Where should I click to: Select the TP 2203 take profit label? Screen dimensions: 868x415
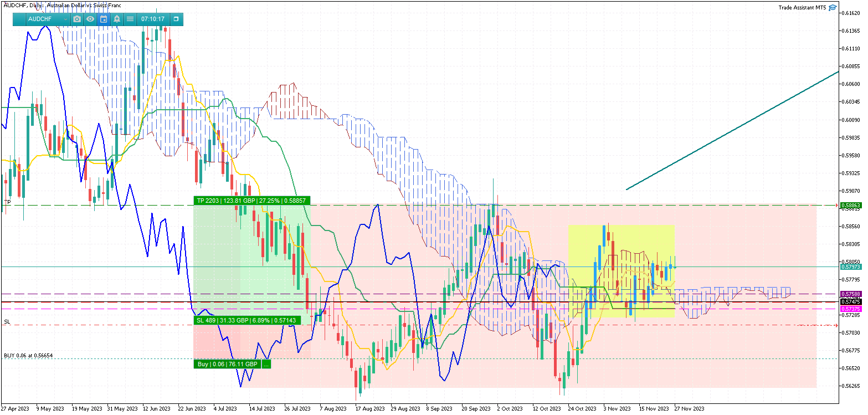coord(251,201)
